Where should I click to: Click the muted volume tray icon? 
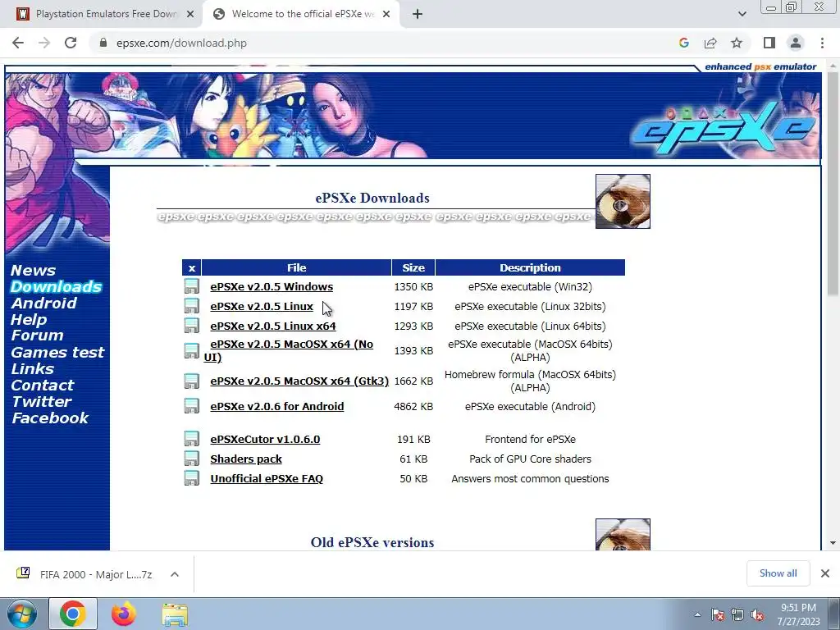pyautogui.click(x=757, y=615)
